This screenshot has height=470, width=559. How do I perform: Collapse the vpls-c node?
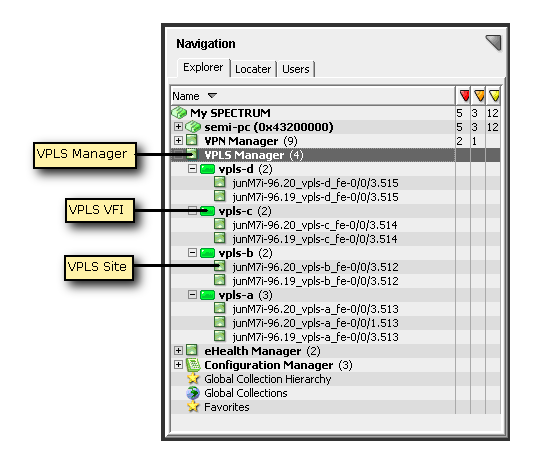click(193, 210)
